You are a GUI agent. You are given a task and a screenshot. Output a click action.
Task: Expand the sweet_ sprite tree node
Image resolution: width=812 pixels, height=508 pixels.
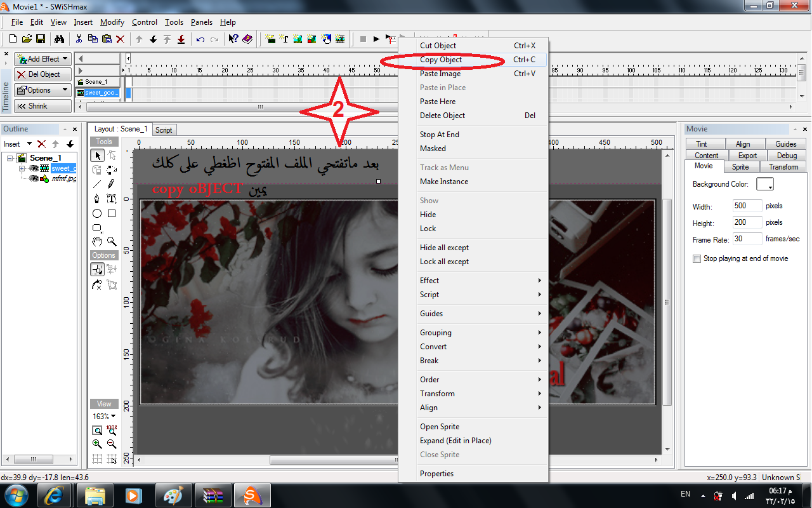[x=22, y=168]
